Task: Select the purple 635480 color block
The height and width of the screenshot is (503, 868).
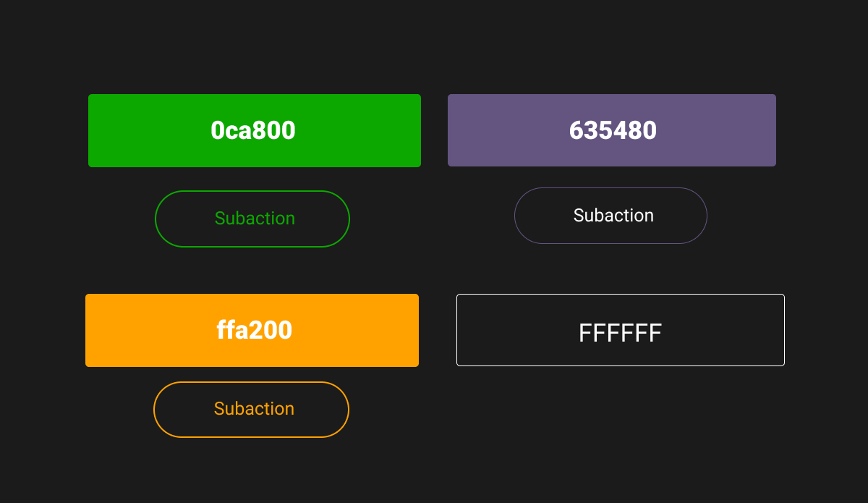Action: tap(612, 130)
